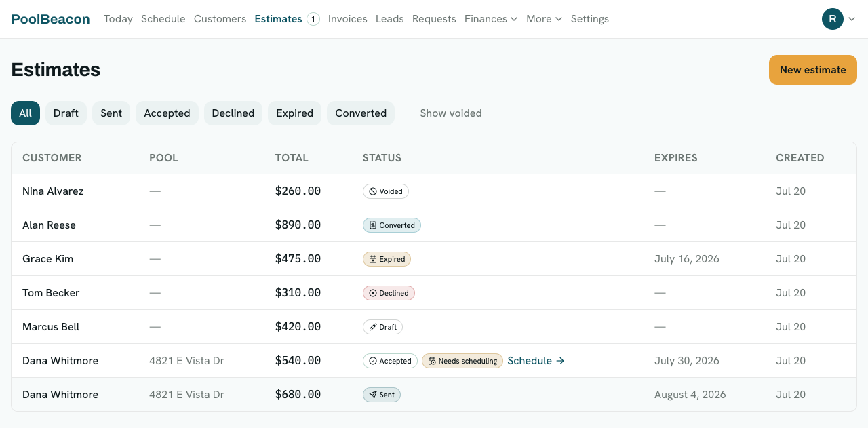The height and width of the screenshot is (428, 868).
Task: Expand the Finances dropdown menu
Action: [x=491, y=19]
